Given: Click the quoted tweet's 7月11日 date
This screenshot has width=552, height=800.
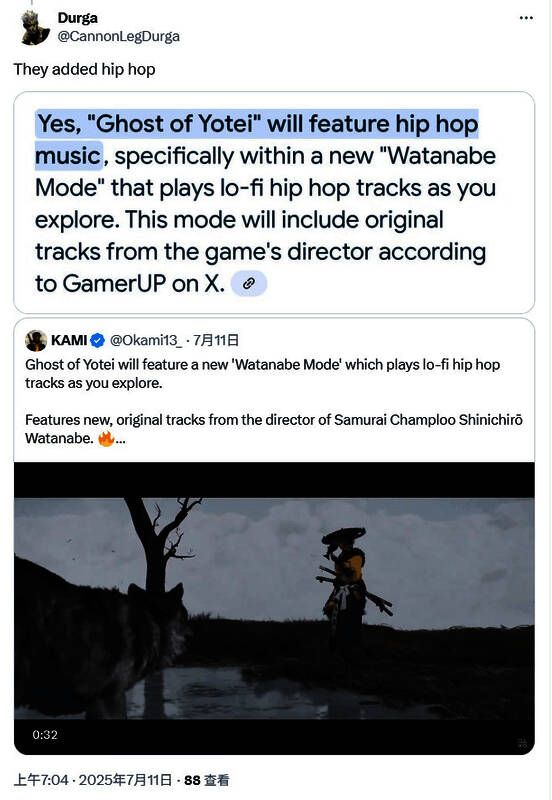Looking at the screenshot, I should click(216, 340).
